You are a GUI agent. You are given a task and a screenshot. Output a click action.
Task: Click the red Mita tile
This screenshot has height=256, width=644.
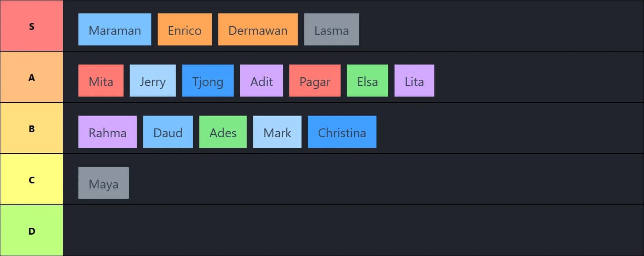[101, 81]
